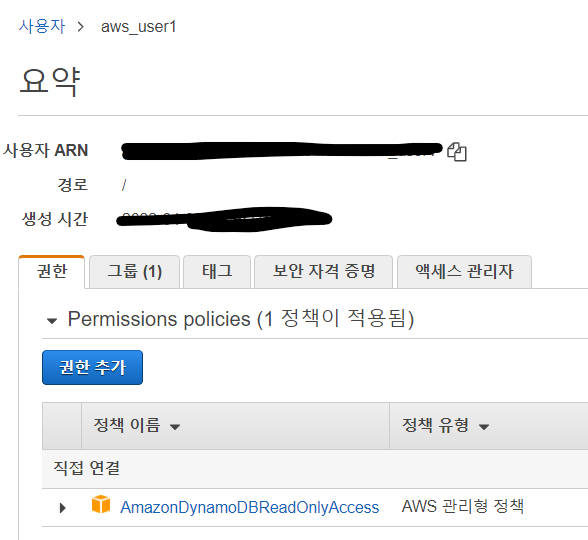The height and width of the screenshot is (540, 588).
Task: Go to the 보안 자격 증명 tab
Action: pyautogui.click(x=324, y=272)
